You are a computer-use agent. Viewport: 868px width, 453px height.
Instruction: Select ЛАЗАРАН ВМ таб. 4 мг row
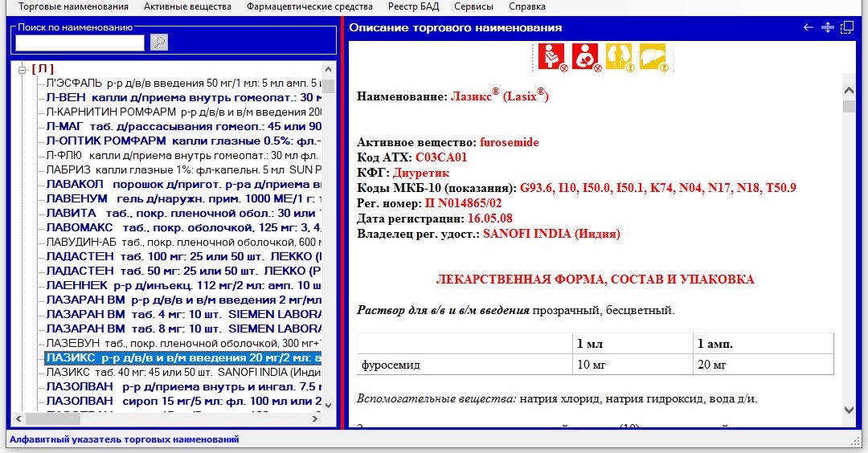pyautogui.click(x=183, y=314)
